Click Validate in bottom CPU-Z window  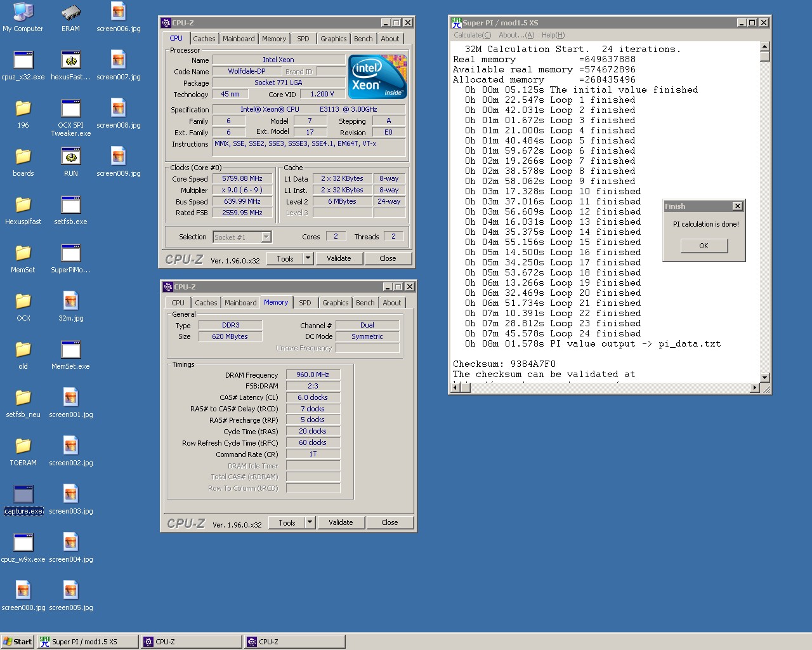click(341, 522)
